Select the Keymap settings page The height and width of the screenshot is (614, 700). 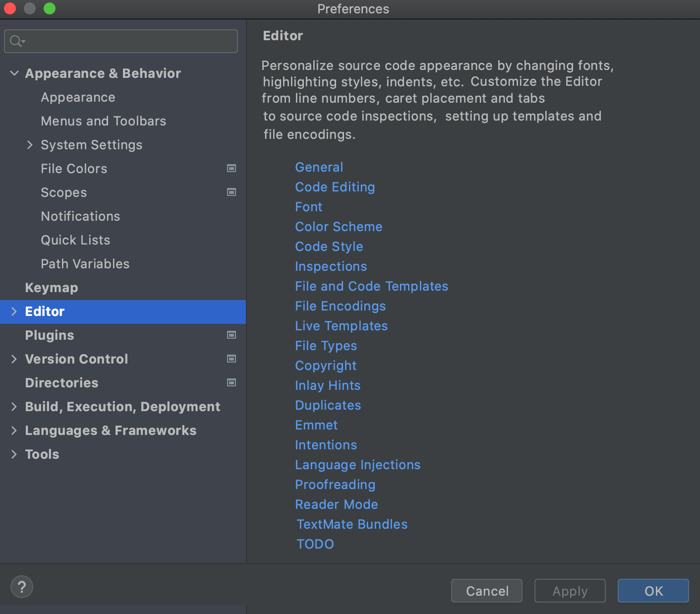pyautogui.click(x=51, y=288)
